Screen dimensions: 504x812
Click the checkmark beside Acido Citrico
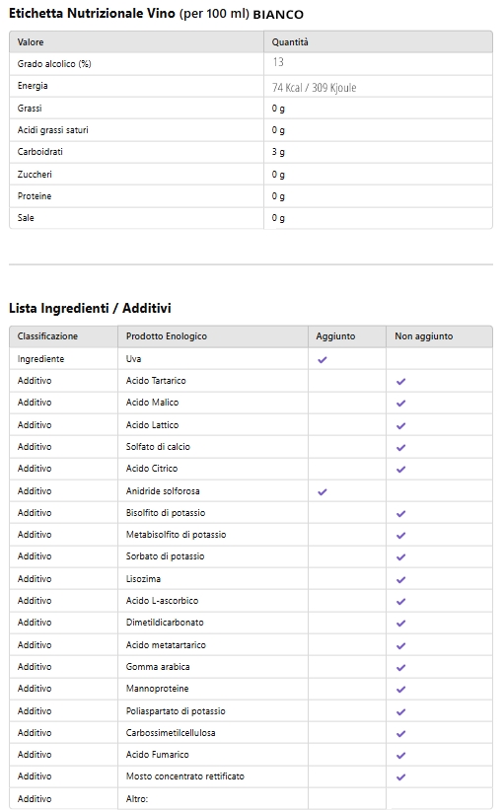[401, 470]
